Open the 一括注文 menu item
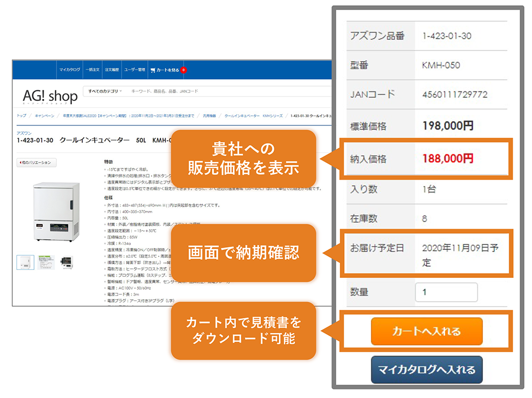 pyautogui.click(x=92, y=70)
